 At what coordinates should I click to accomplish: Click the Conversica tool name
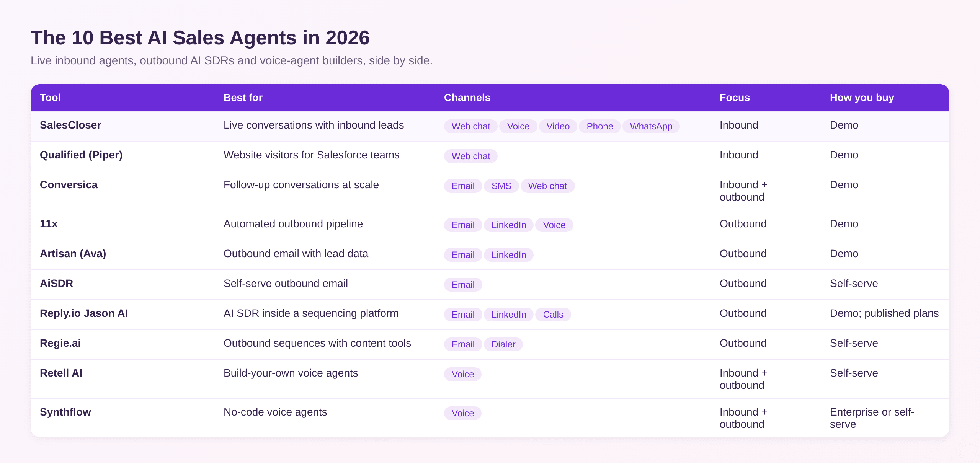tap(69, 185)
